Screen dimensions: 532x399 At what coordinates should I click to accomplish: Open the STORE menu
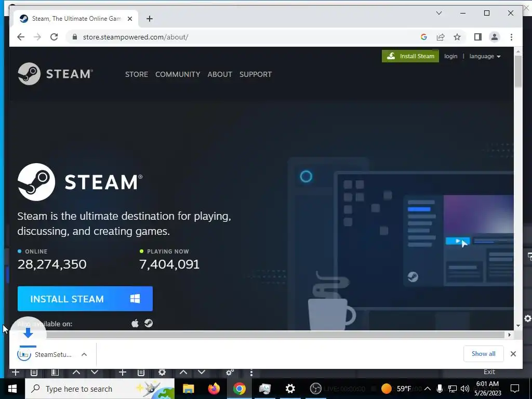tap(137, 74)
